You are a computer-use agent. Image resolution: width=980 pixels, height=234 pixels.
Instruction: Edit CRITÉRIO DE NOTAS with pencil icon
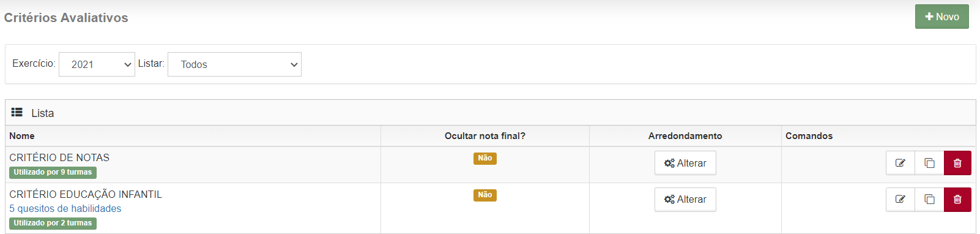[x=900, y=163]
